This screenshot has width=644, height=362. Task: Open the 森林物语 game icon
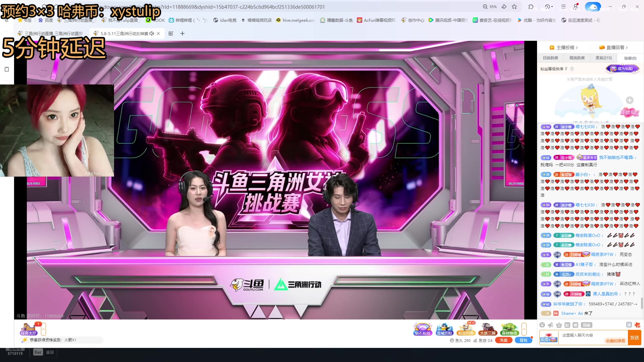(x=509, y=329)
